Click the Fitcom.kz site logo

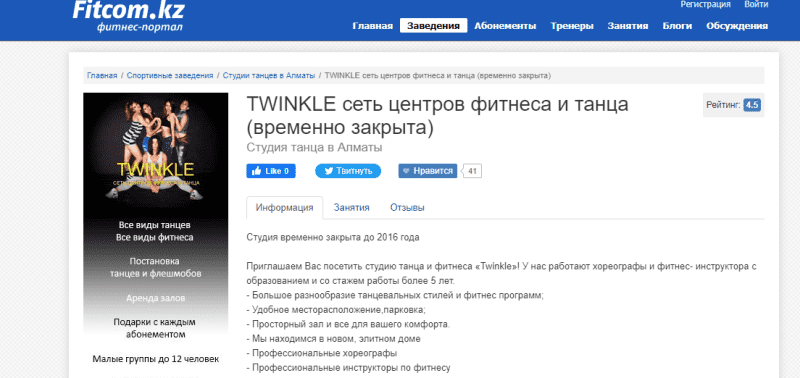128,16
